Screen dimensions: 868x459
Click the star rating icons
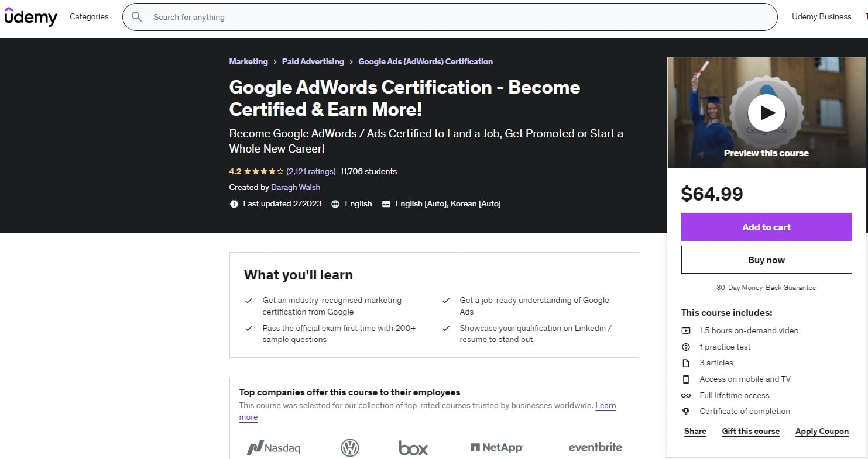pos(264,172)
